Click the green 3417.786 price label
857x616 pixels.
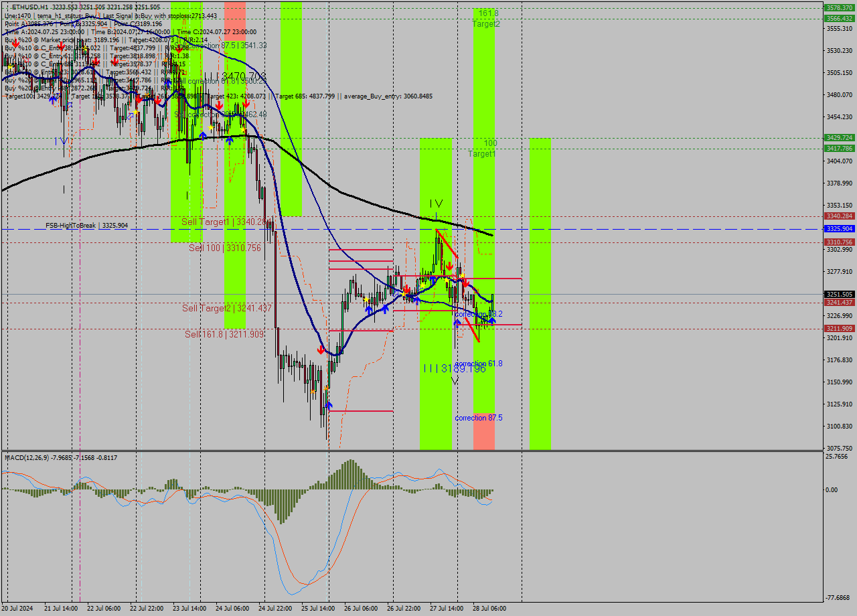pyautogui.click(x=839, y=148)
